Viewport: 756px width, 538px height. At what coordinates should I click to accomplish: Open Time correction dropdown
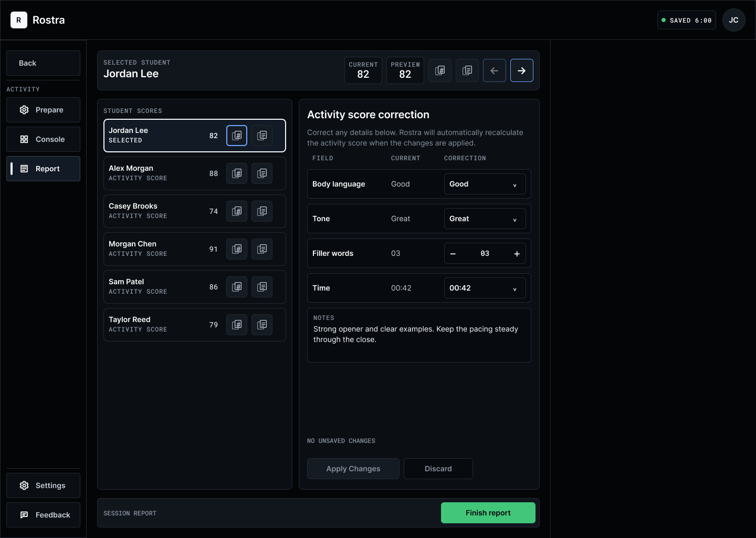[485, 288]
